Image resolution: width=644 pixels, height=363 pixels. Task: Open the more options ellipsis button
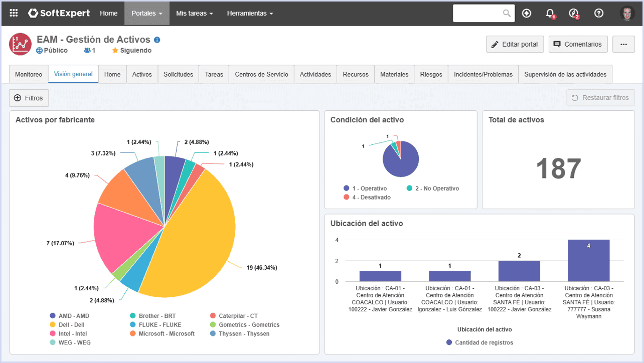[x=623, y=44]
